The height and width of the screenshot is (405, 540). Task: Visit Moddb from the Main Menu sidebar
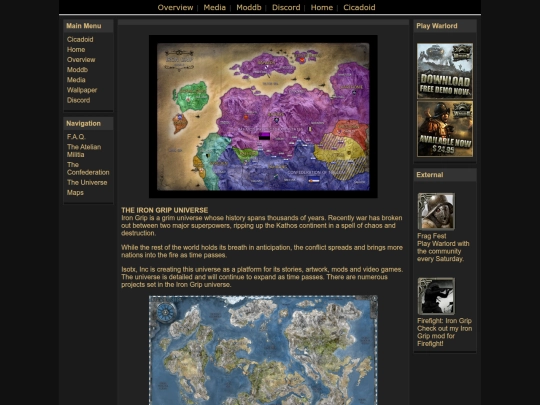pos(77,70)
